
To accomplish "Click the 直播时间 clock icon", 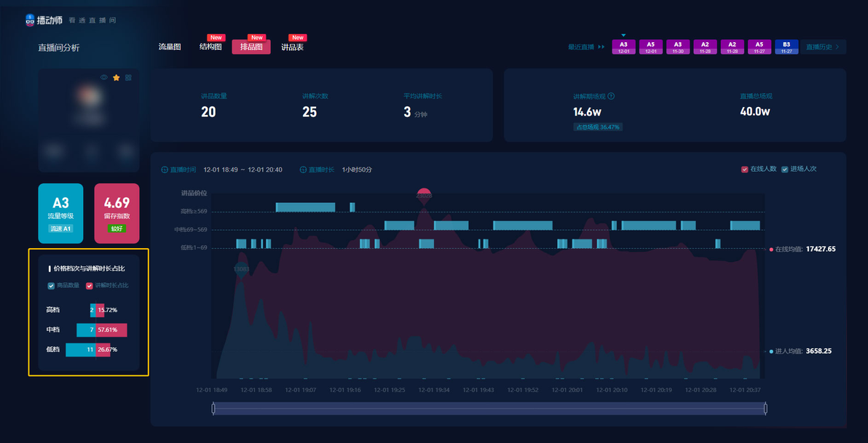I will click(165, 169).
